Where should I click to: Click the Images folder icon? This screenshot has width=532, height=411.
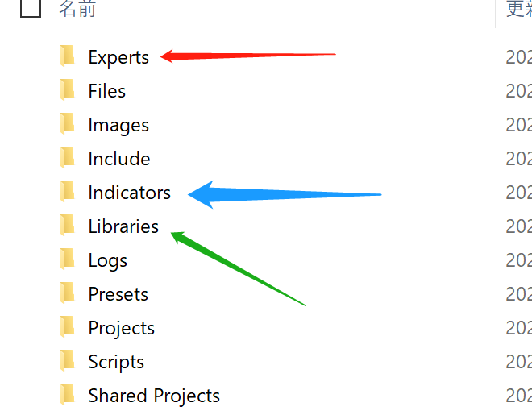pyautogui.click(x=67, y=124)
